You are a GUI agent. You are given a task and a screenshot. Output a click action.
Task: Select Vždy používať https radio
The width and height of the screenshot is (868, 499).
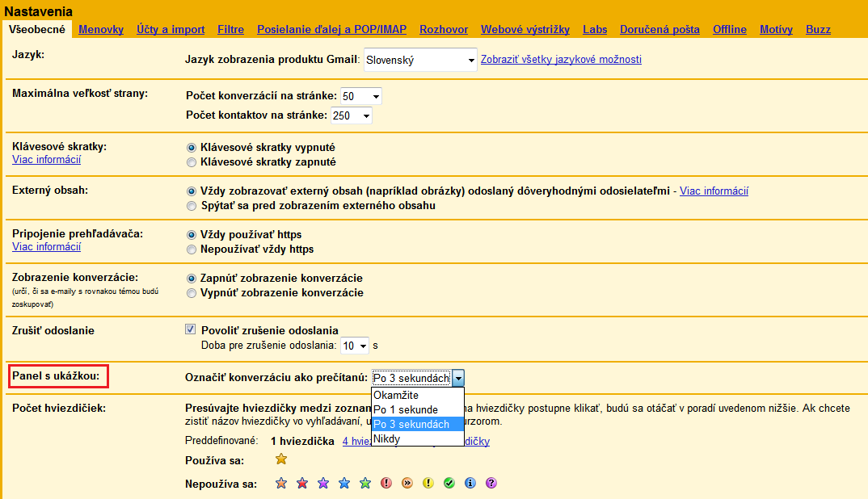[x=192, y=235]
